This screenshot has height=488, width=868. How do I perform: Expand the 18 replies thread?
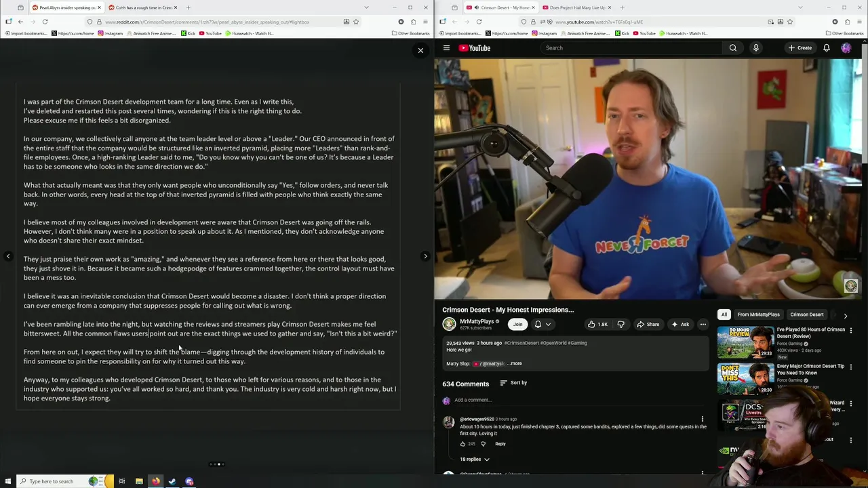coord(475,460)
